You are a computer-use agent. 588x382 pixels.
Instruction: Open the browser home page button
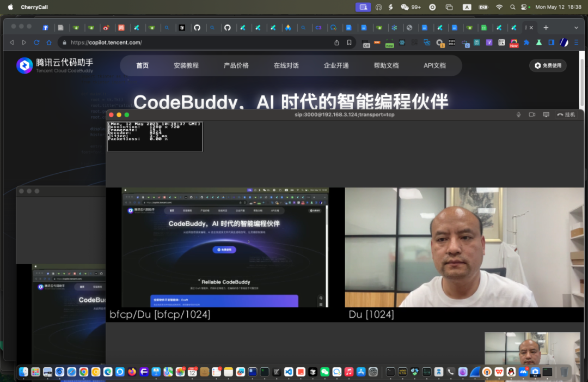coord(49,43)
